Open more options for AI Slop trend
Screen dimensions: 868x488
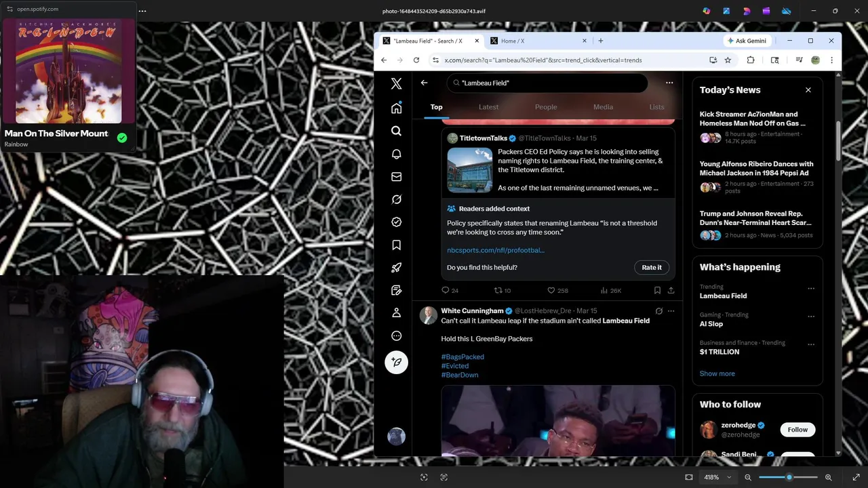point(811,317)
